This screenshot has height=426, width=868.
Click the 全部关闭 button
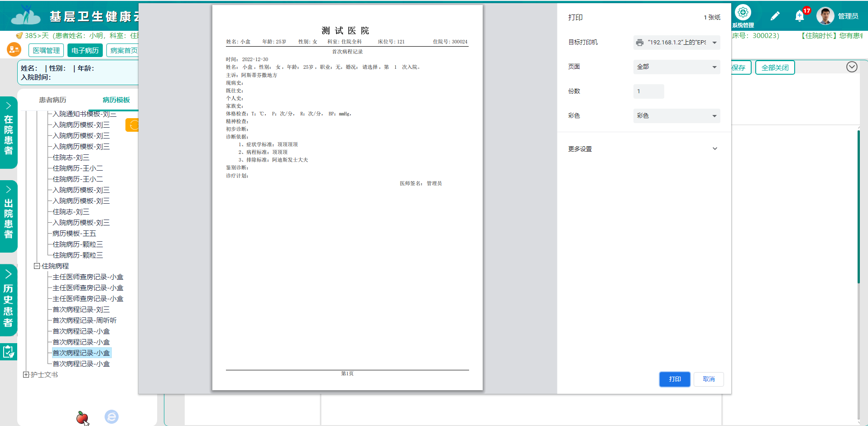pyautogui.click(x=775, y=67)
